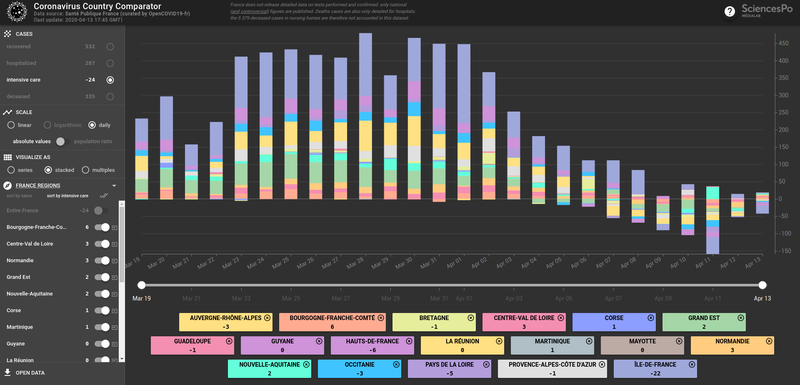
Task: Click the Open Data link
Action: point(30,373)
